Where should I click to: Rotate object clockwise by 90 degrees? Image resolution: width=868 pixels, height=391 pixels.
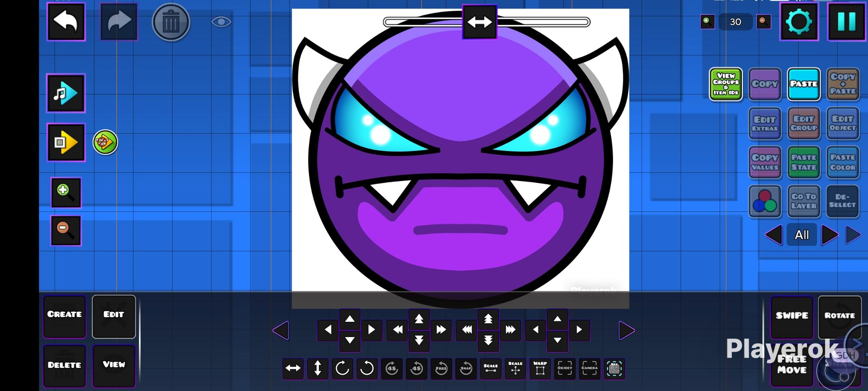[342, 368]
